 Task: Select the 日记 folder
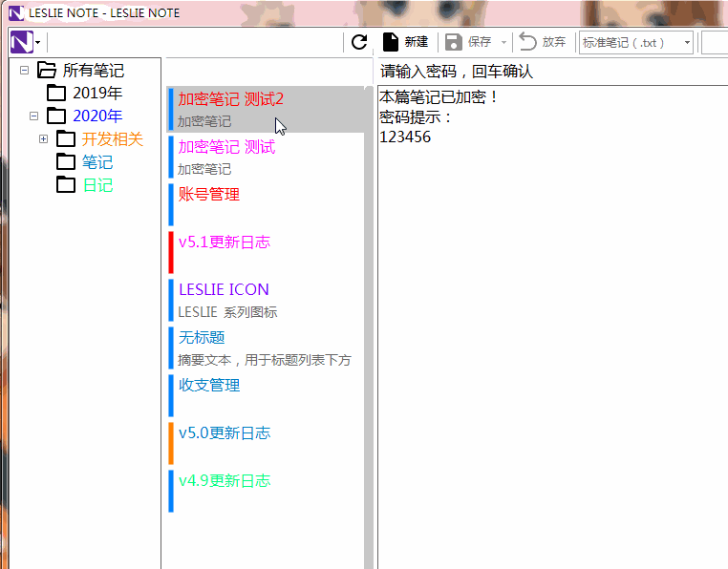pyautogui.click(x=97, y=185)
